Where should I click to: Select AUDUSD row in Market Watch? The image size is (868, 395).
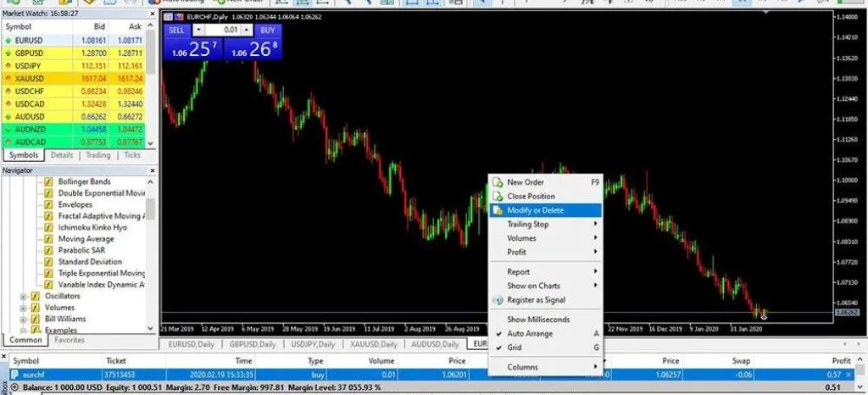74,117
